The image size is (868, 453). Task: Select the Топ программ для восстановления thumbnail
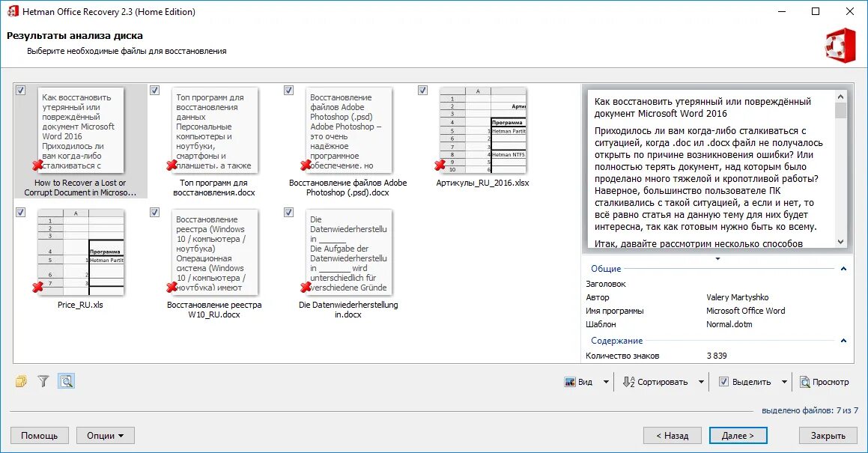(214, 130)
